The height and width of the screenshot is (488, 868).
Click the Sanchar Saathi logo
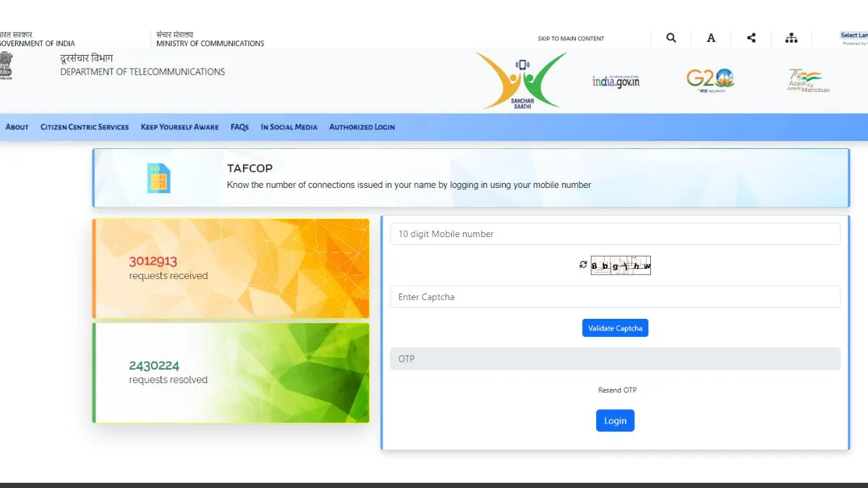point(522,80)
